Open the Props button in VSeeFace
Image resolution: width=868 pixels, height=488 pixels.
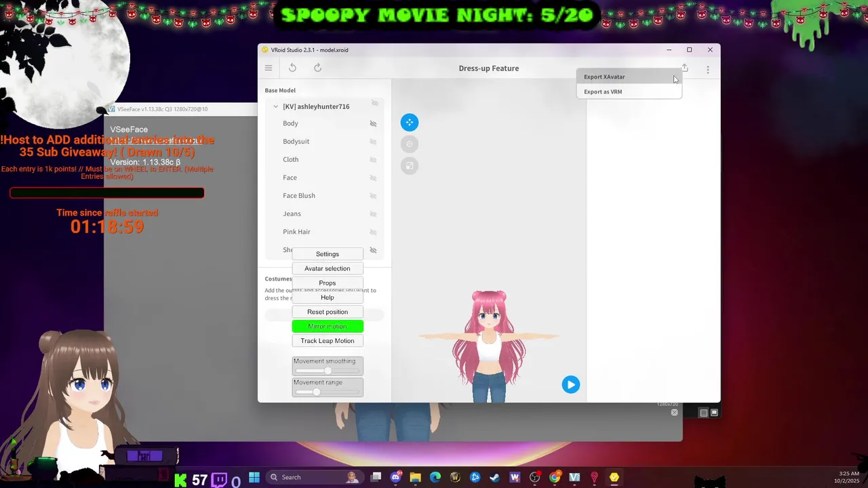[x=328, y=283]
